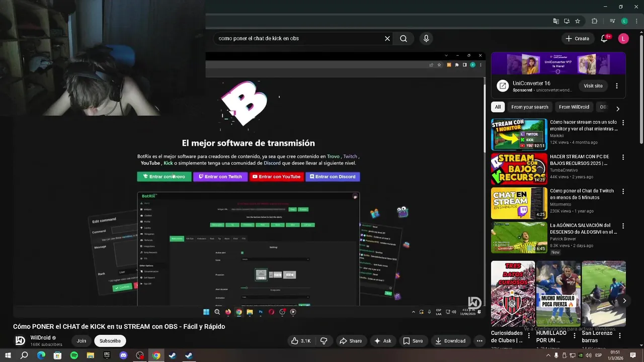Show next Shorts with the arrow
Screen dimensions: 644x362
point(624,301)
